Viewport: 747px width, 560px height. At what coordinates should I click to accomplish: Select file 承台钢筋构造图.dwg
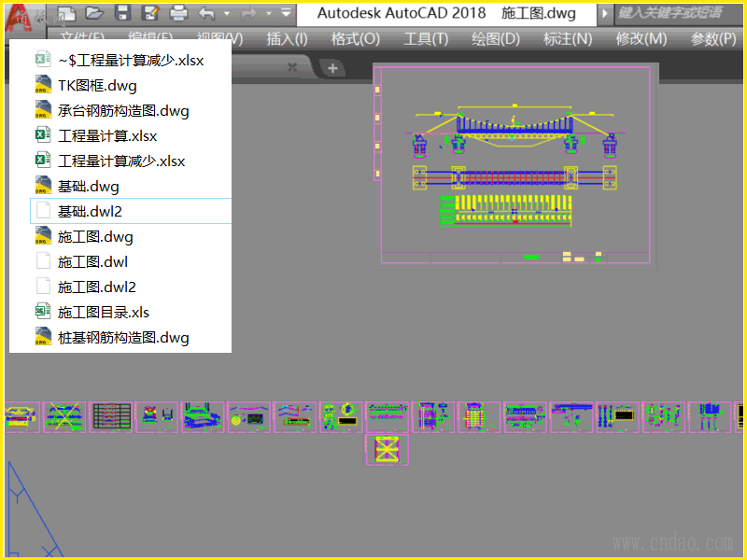tap(131, 110)
